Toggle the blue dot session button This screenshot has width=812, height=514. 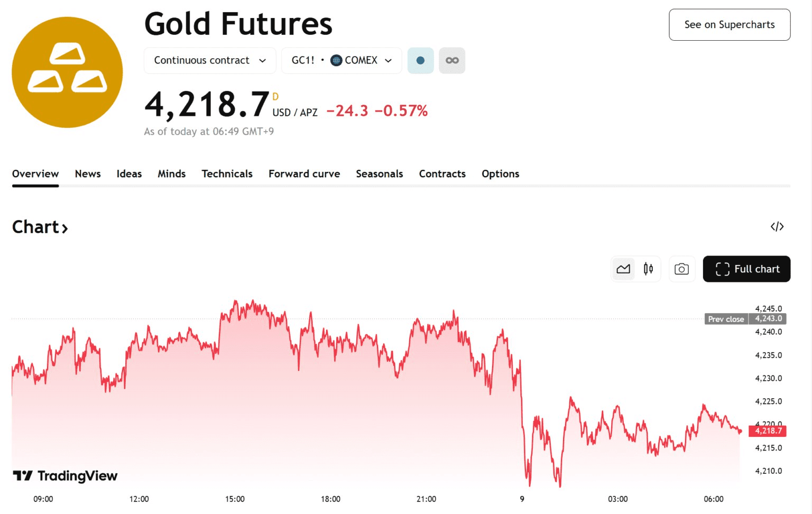(420, 60)
